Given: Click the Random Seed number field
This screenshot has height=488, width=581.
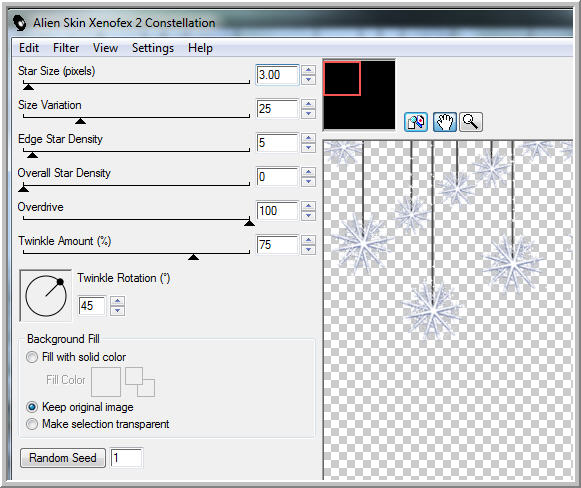Looking at the screenshot, I should [126, 458].
